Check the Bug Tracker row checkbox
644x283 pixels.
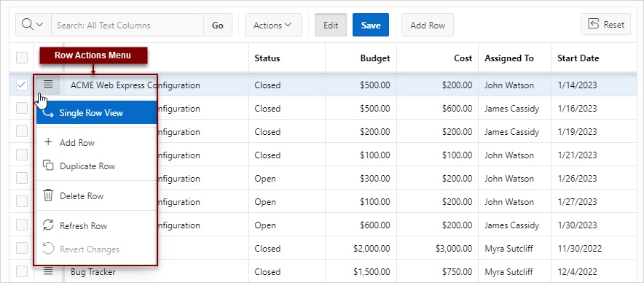coord(21,271)
